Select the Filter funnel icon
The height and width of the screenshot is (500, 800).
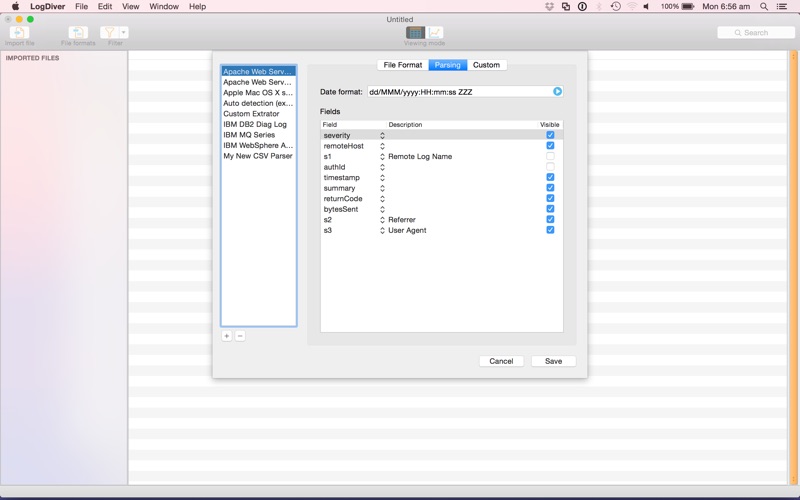[x=109, y=33]
